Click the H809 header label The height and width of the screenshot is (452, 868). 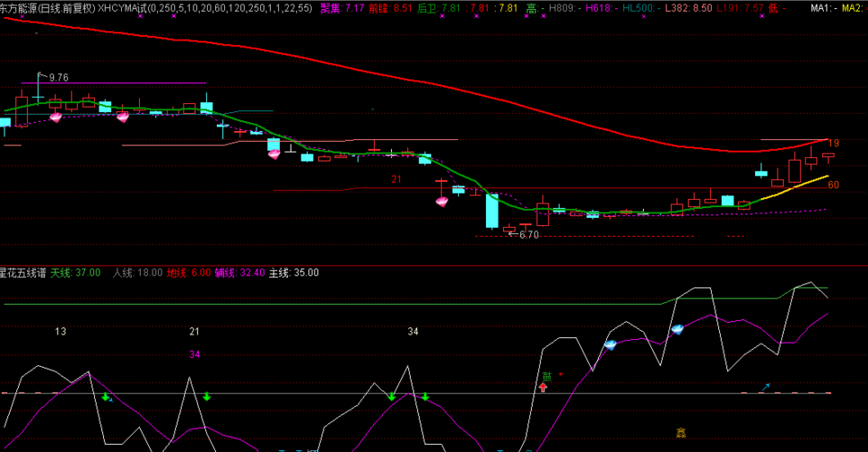click(563, 8)
